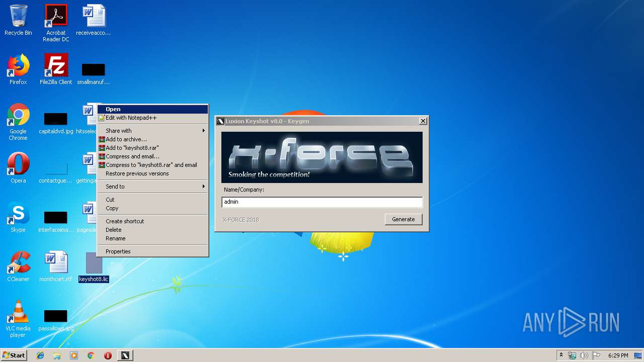Open the Recycle Bin desktop icon
The image size is (644, 362).
pos(18,20)
